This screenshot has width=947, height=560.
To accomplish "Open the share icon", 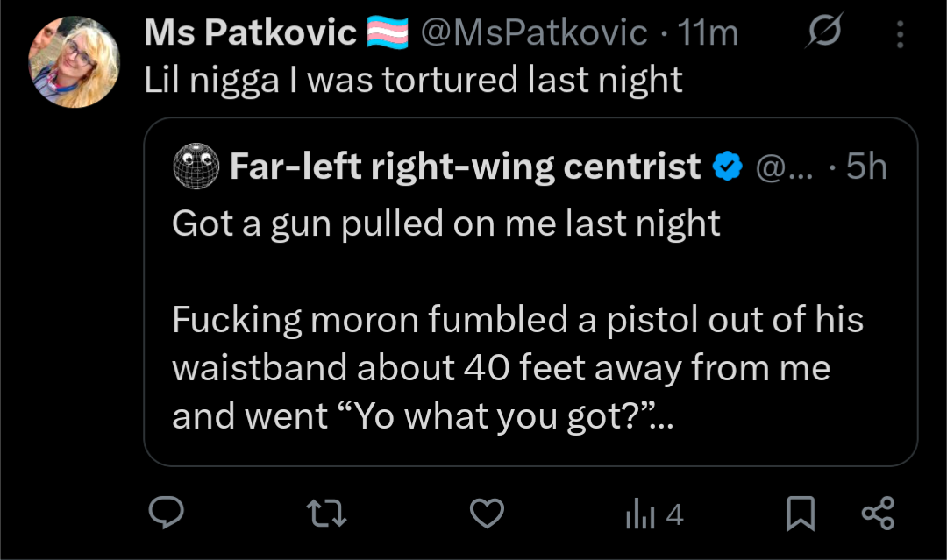I will coord(878,514).
